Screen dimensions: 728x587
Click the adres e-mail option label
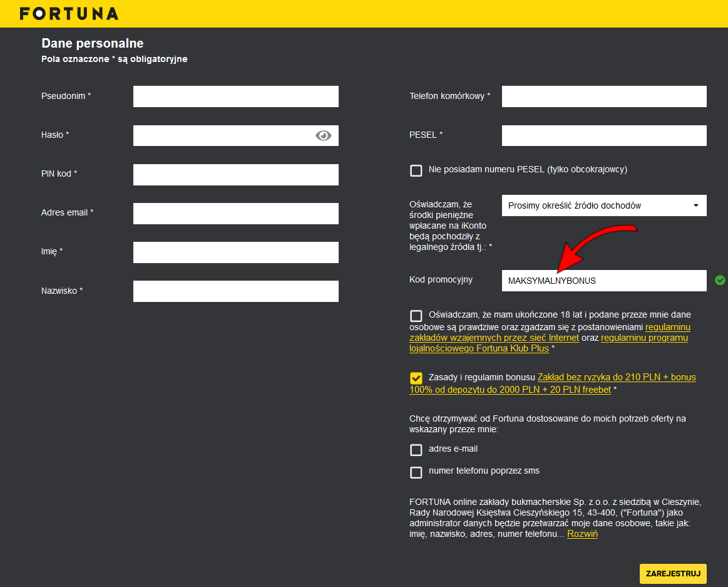pyautogui.click(x=453, y=449)
